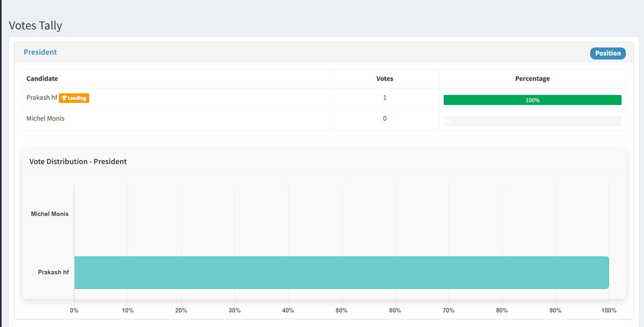The height and width of the screenshot is (327, 644).
Task: Click the Candidate column header
Action: point(42,79)
